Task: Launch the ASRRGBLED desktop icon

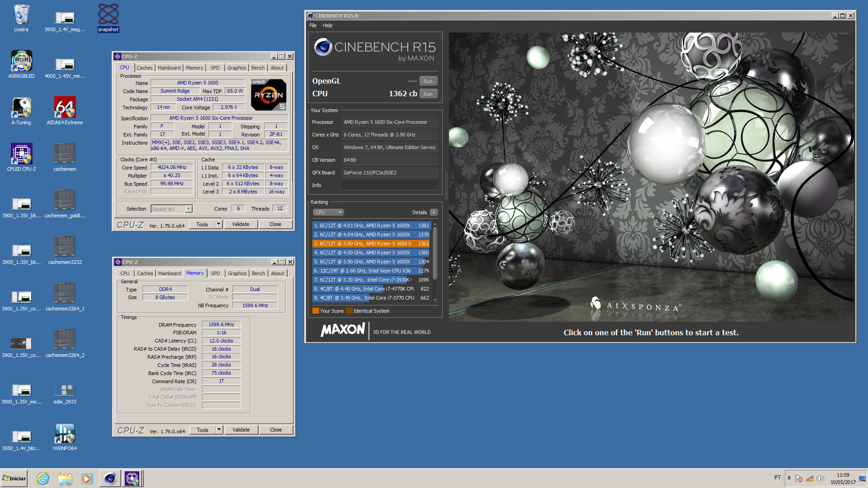Action: click(x=21, y=65)
